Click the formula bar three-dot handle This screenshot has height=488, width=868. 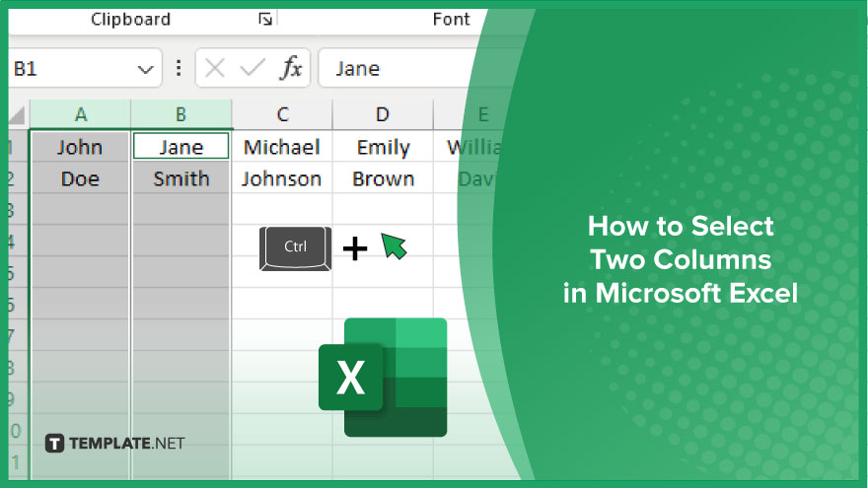pos(179,68)
